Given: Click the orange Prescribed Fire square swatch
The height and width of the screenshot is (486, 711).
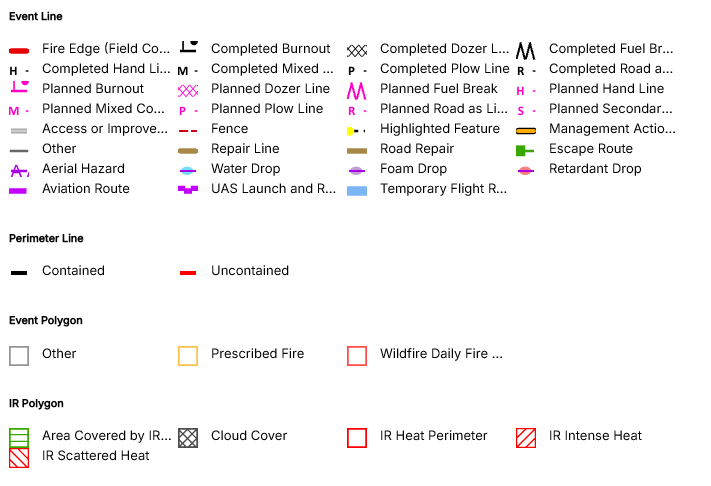Looking at the screenshot, I should (x=188, y=355).
